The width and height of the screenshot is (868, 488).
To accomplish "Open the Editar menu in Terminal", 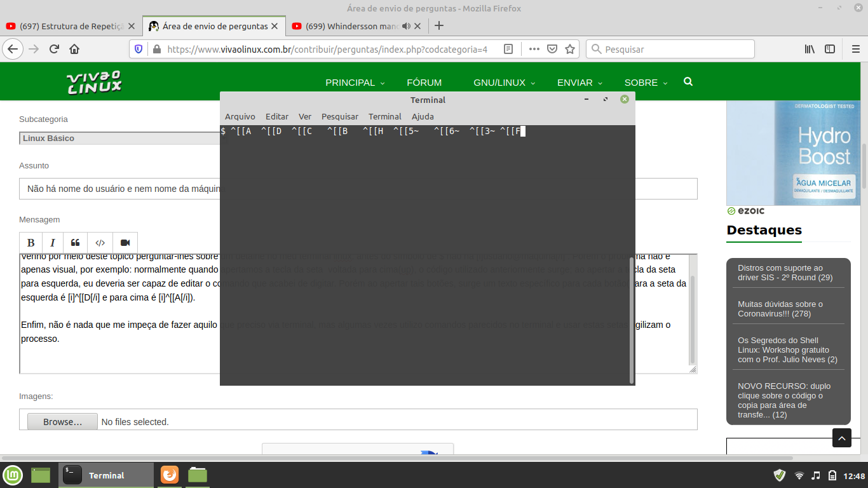I will (x=276, y=116).
